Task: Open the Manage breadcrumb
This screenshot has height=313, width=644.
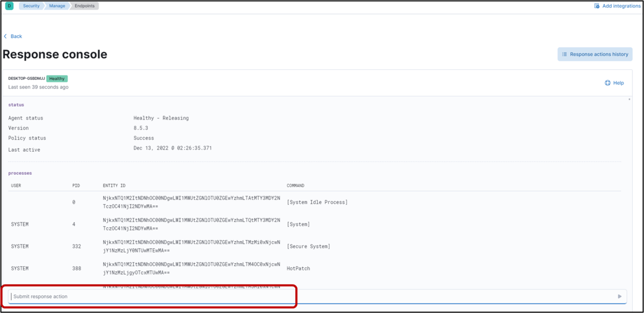Action: pos(57,5)
